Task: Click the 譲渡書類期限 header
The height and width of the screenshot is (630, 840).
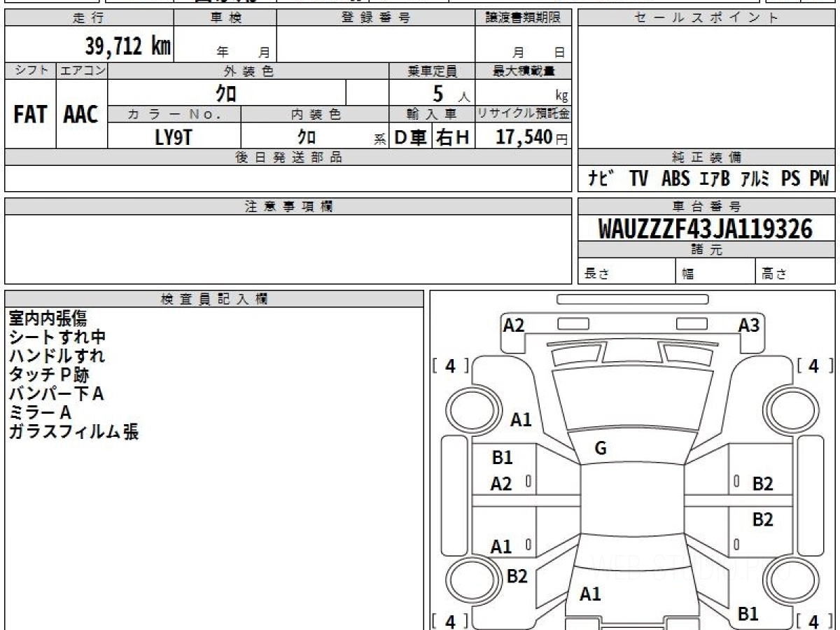Action: coord(523,18)
